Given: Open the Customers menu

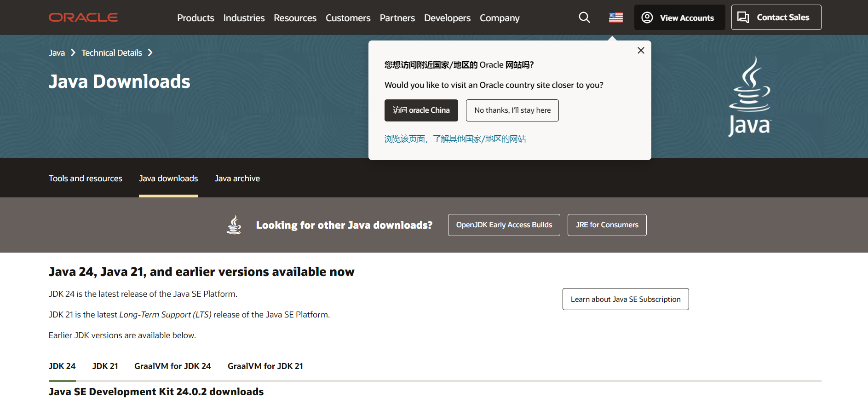Looking at the screenshot, I should pyautogui.click(x=348, y=18).
